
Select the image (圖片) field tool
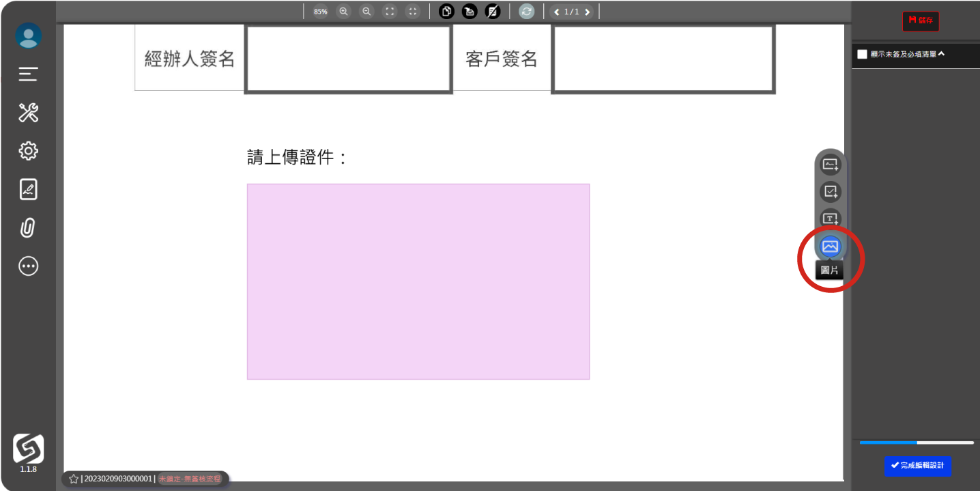(x=830, y=247)
